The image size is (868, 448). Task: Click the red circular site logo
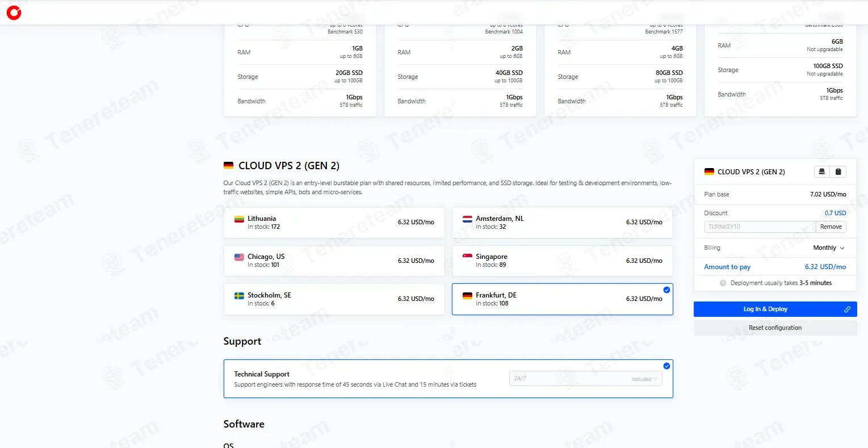pyautogui.click(x=14, y=12)
